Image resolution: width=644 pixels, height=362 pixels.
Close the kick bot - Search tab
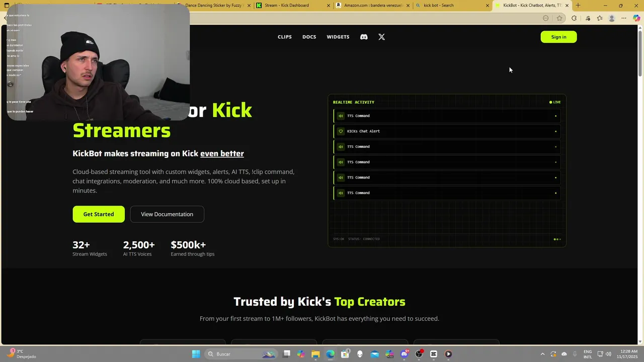(487, 6)
